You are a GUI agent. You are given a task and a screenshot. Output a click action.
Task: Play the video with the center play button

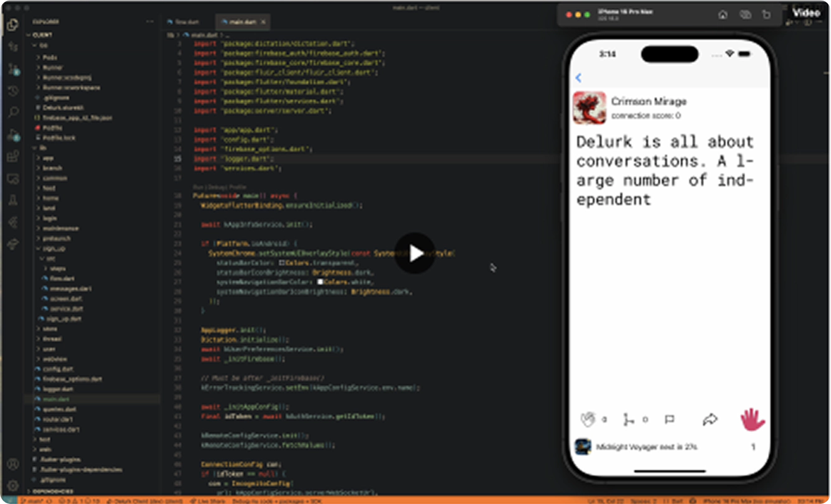click(415, 253)
